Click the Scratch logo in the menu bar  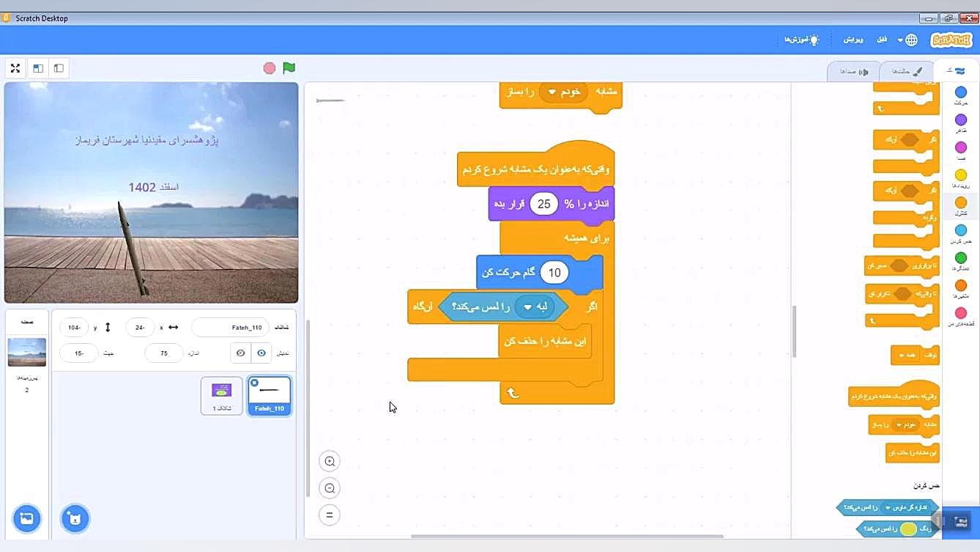point(951,40)
